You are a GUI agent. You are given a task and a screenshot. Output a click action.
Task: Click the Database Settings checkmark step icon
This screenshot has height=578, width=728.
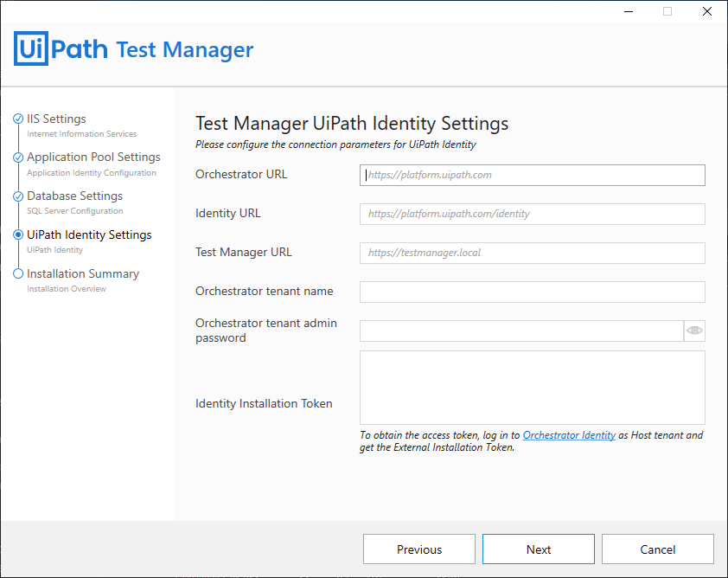[x=18, y=196]
